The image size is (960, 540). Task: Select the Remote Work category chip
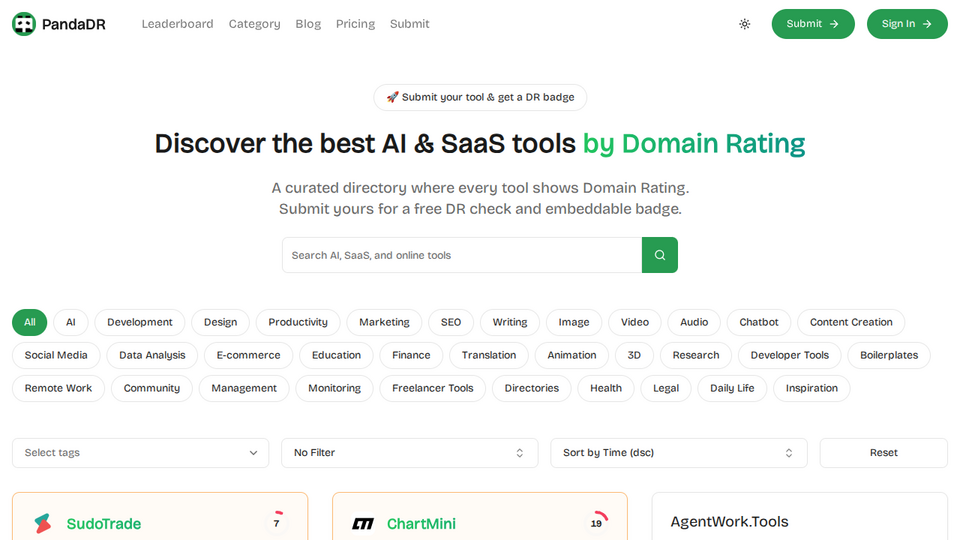click(58, 388)
